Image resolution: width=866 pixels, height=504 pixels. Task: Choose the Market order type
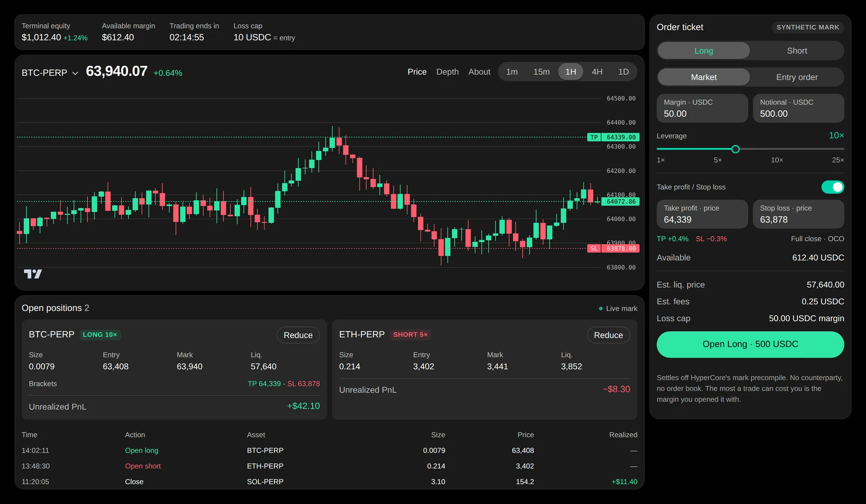point(704,77)
